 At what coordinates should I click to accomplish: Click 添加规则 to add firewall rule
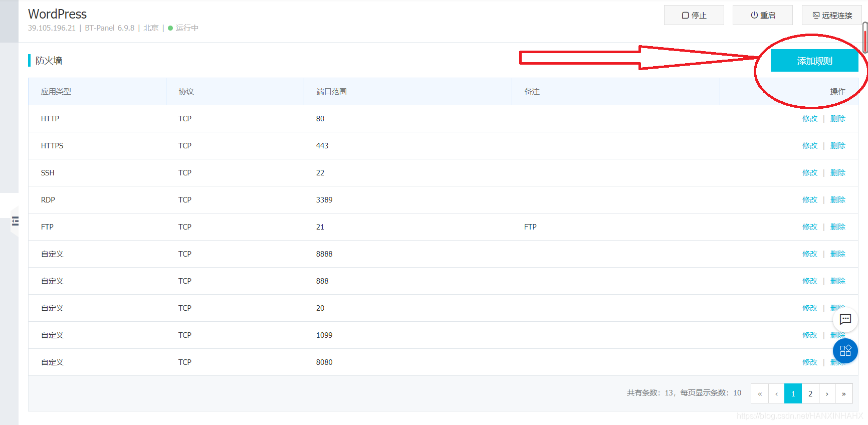coord(814,61)
